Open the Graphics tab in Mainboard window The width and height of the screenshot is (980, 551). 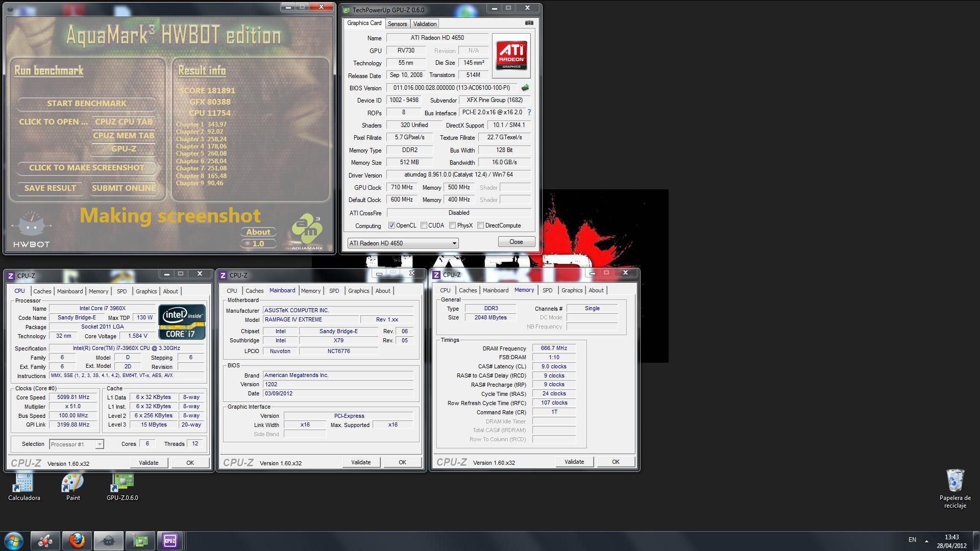[x=358, y=291]
